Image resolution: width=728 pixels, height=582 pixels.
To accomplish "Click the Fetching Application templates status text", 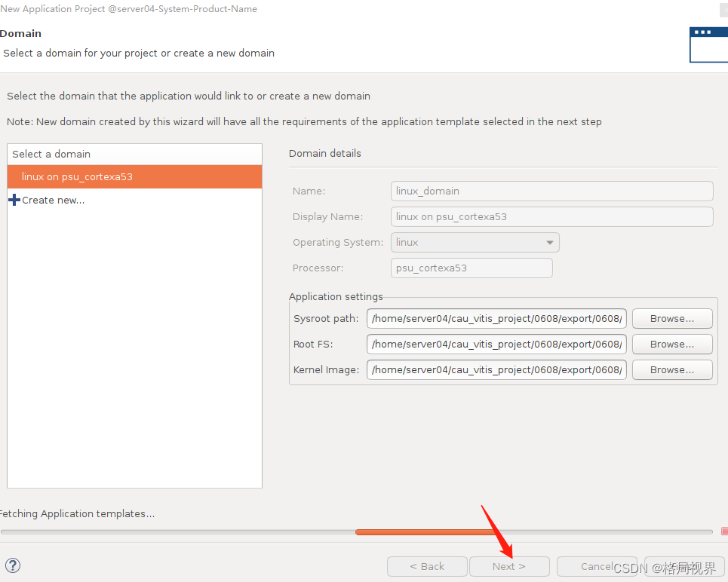I will tap(77, 514).
